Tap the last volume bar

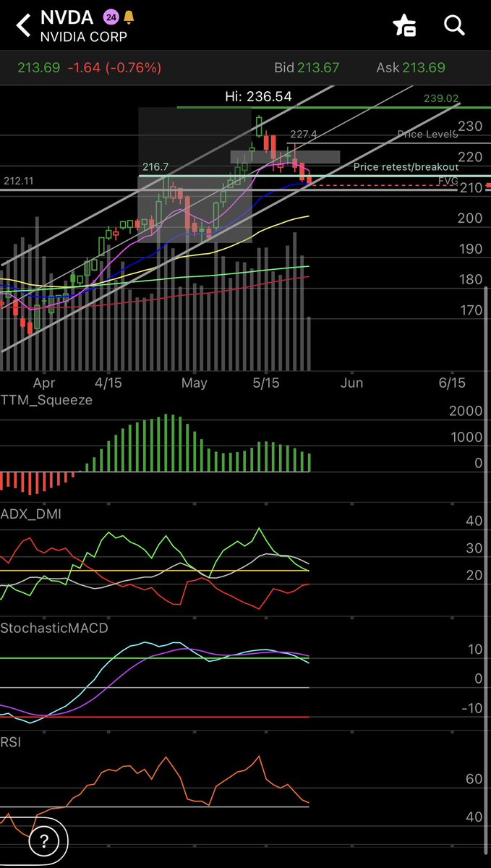click(309, 344)
